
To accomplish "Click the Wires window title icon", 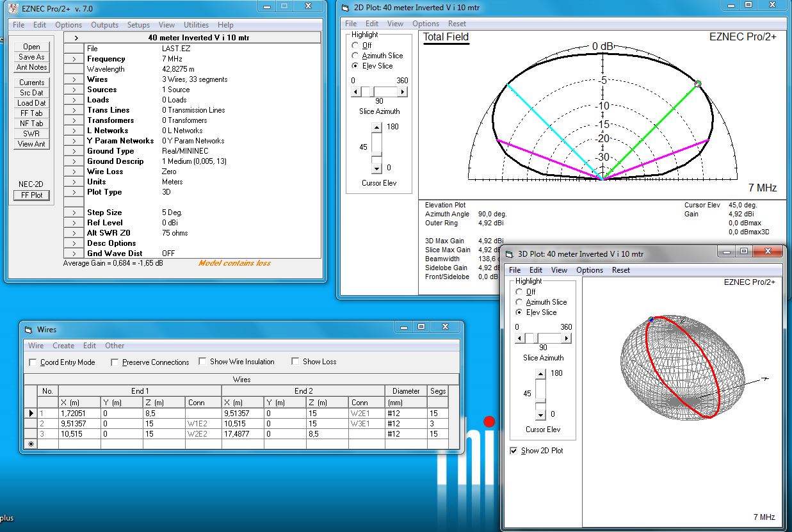I will coord(28,330).
